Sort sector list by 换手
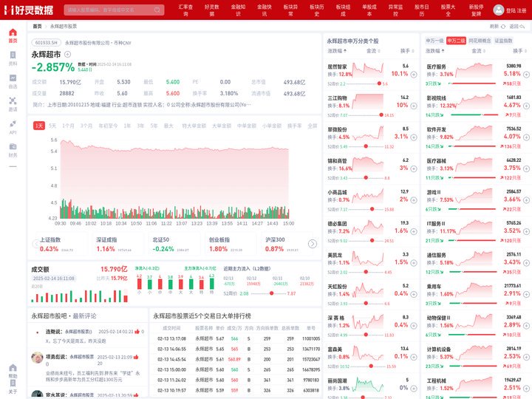 pos(519,51)
